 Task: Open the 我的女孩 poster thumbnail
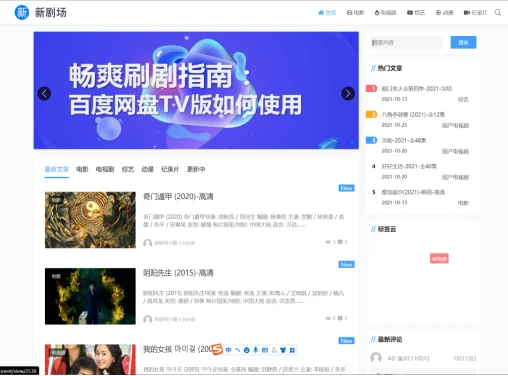[90, 359]
